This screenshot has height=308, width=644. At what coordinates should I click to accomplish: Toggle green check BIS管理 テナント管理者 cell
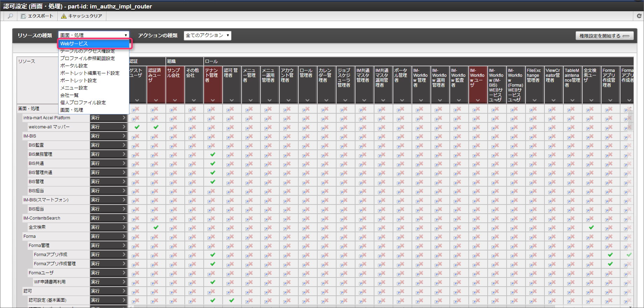[x=213, y=182]
